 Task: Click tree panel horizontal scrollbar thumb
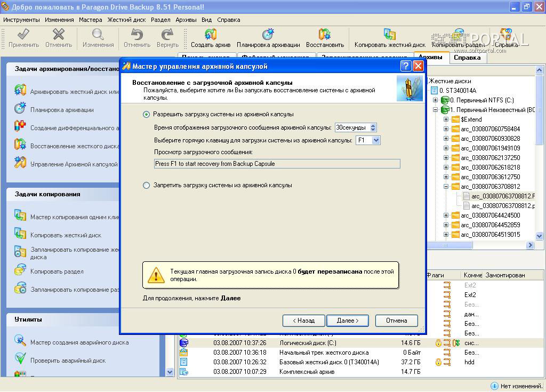[450, 245]
